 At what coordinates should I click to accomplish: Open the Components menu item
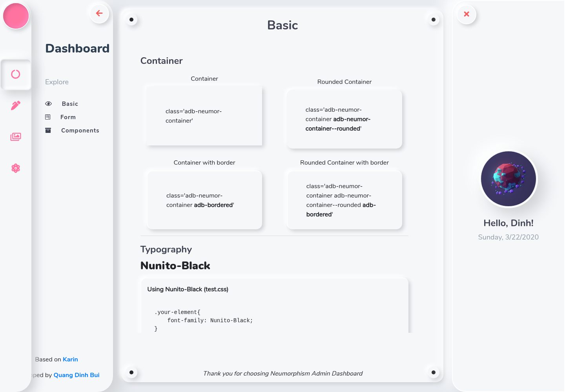click(80, 131)
